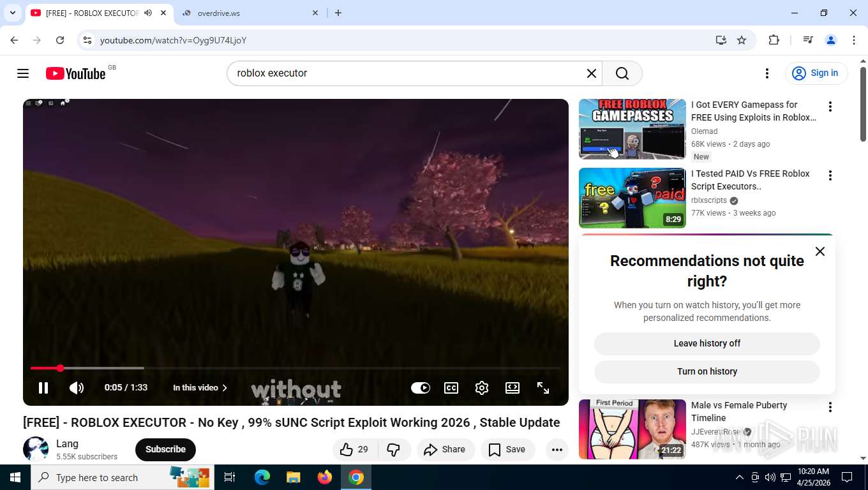The width and height of the screenshot is (868, 490).
Task: Open a new browser tab
Action: click(338, 13)
